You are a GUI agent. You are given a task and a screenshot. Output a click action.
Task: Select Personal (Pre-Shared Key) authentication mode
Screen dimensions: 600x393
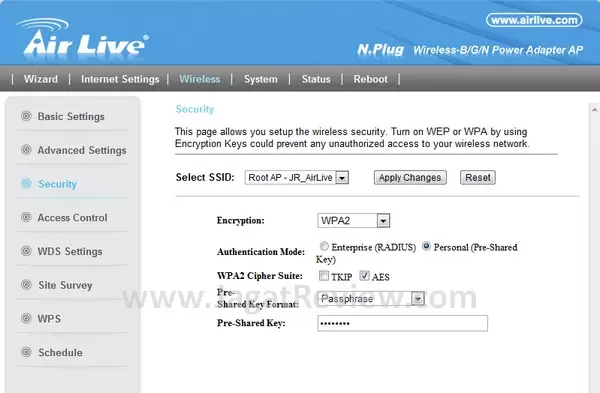tap(426, 246)
